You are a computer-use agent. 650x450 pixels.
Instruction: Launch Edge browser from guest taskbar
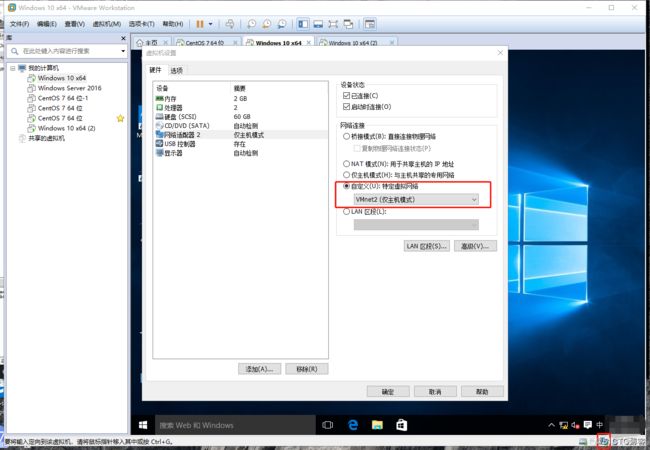(353, 425)
